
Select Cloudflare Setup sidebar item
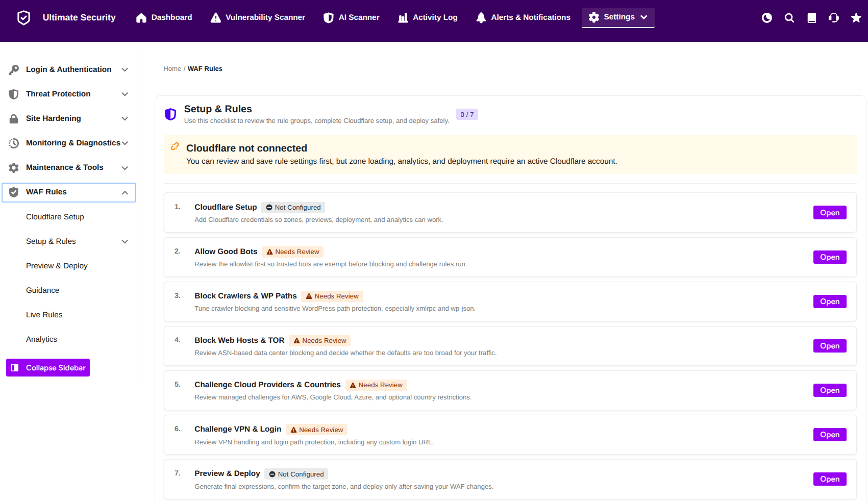coord(55,217)
